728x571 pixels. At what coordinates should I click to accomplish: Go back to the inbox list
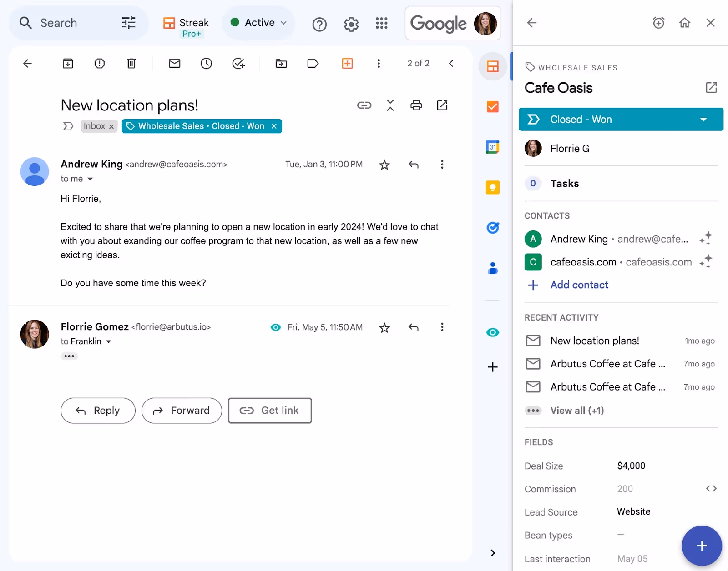pos(28,64)
